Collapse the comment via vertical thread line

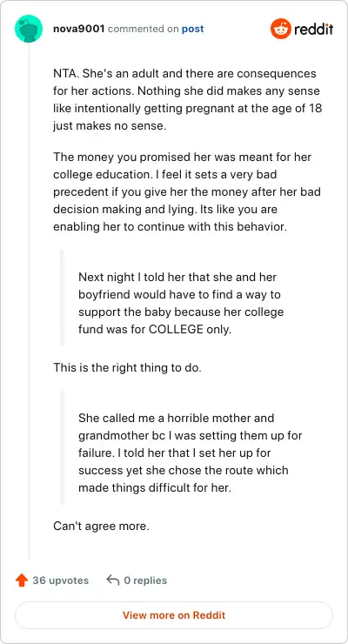(29, 301)
